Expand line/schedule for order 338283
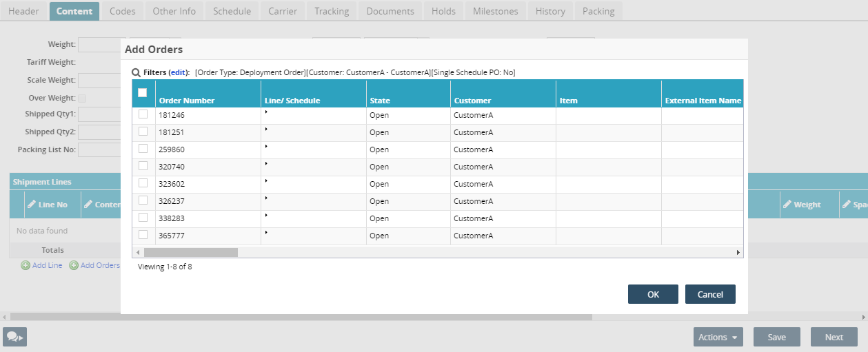868x352 pixels. [266, 215]
